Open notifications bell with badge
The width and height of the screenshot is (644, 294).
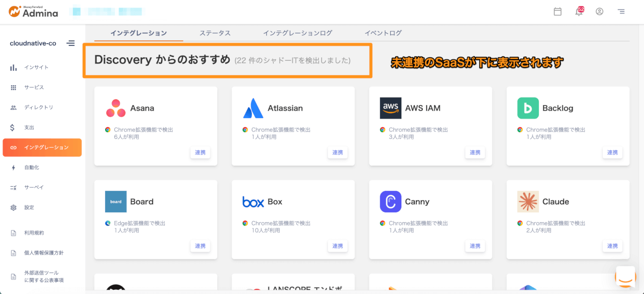pos(579,11)
